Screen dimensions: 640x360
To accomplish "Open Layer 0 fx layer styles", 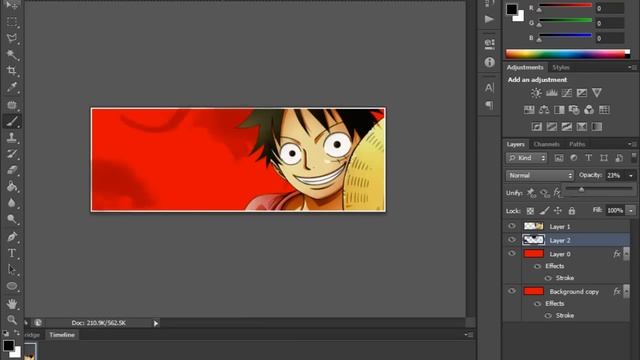I will tap(617, 254).
